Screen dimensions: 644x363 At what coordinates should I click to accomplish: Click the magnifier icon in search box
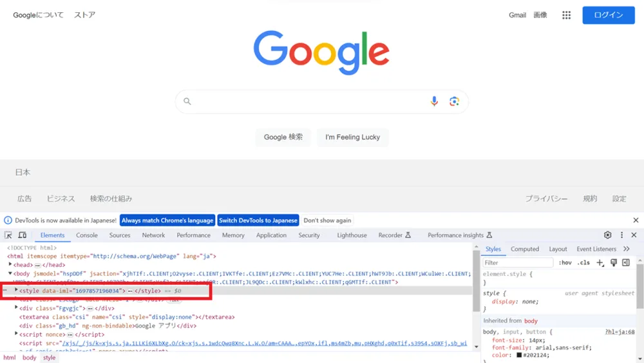click(x=187, y=101)
